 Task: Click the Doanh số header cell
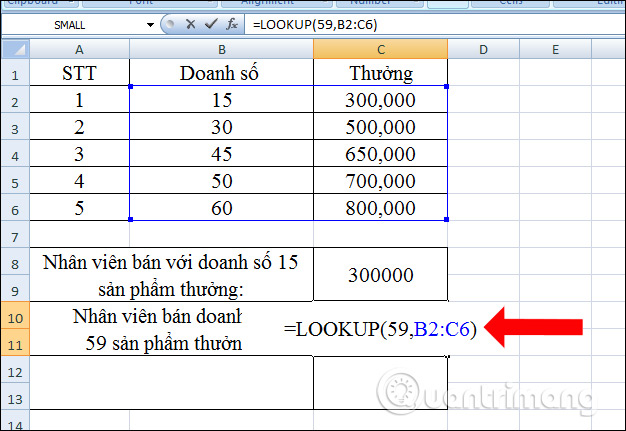[x=222, y=73]
